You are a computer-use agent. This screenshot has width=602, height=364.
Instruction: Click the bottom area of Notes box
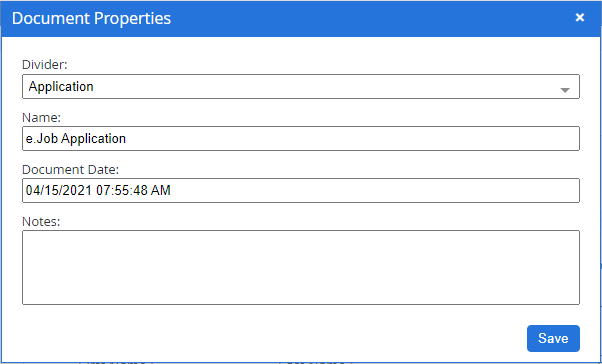pyautogui.click(x=301, y=294)
